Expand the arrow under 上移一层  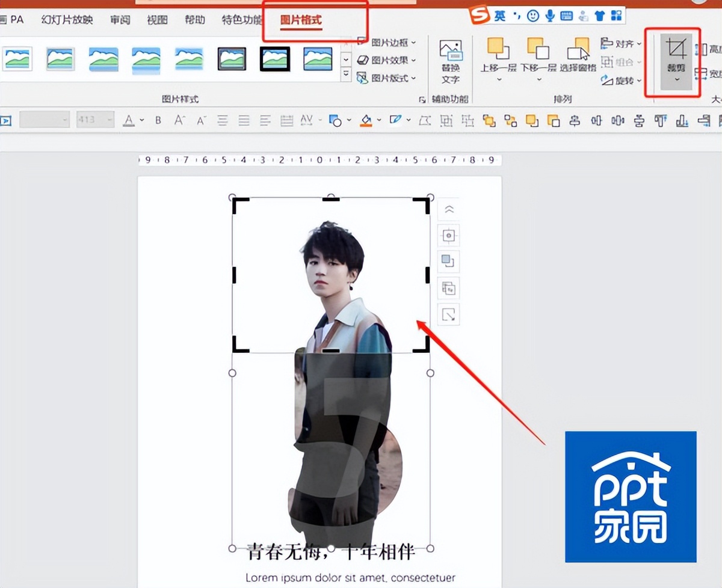coord(498,79)
